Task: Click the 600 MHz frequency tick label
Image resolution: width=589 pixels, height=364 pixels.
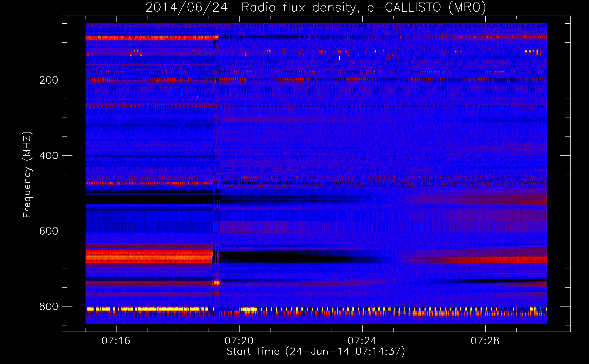Action: (x=48, y=231)
